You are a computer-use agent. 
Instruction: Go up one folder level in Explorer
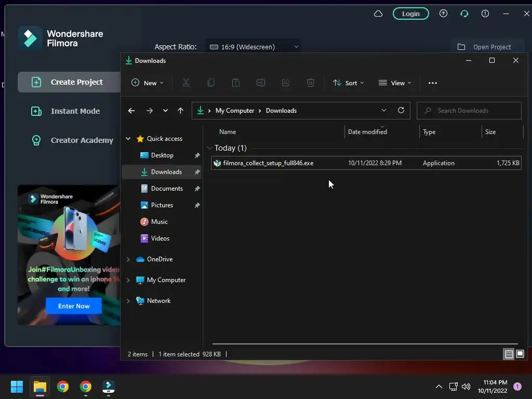pyautogui.click(x=180, y=111)
